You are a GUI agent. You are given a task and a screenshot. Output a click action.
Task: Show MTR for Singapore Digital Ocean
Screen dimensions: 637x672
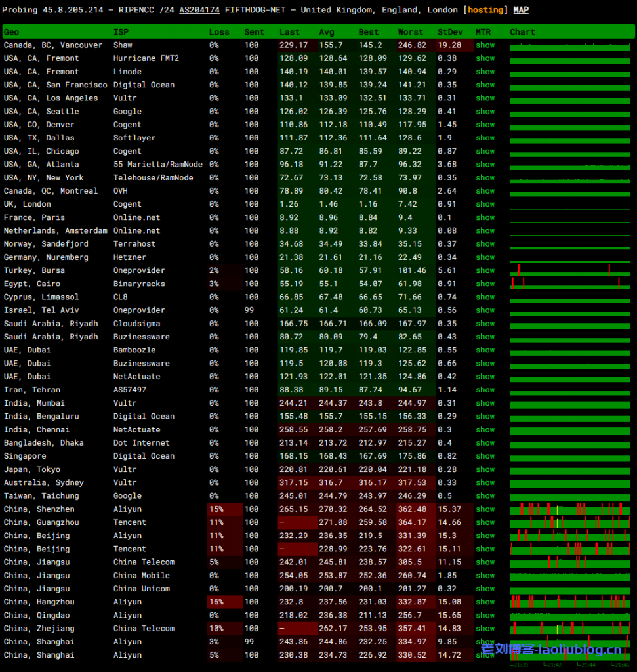pos(485,456)
